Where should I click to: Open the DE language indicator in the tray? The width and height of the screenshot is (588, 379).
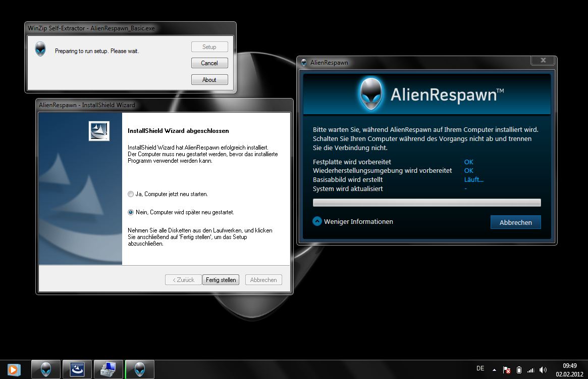coord(480,368)
